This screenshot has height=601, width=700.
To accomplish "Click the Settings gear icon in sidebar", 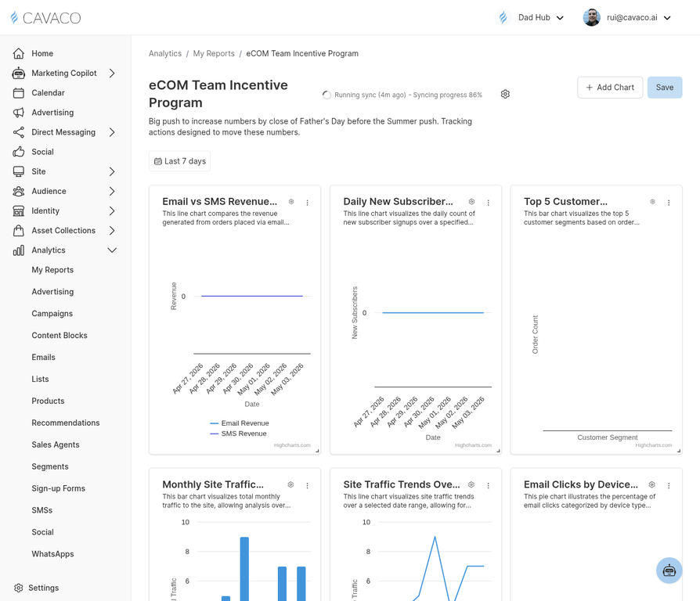I will pos(18,588).
